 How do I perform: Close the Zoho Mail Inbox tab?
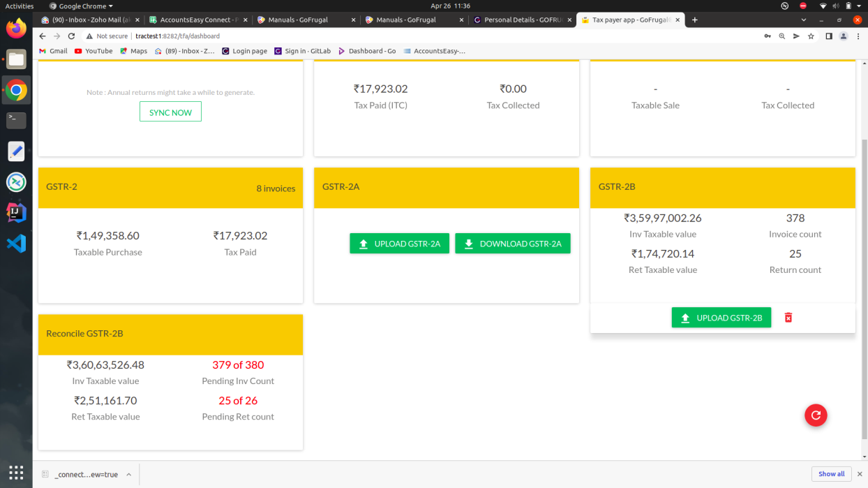click(x=137, y=20)
